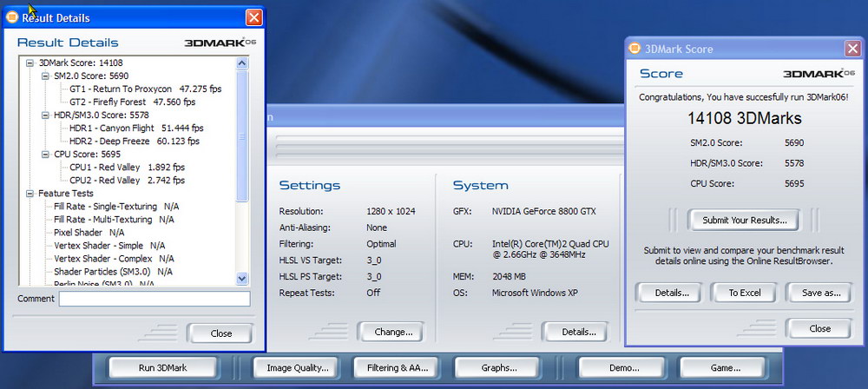
Task: Select GT2 - Firefly Forest row
Action: [x=132, y=102]
